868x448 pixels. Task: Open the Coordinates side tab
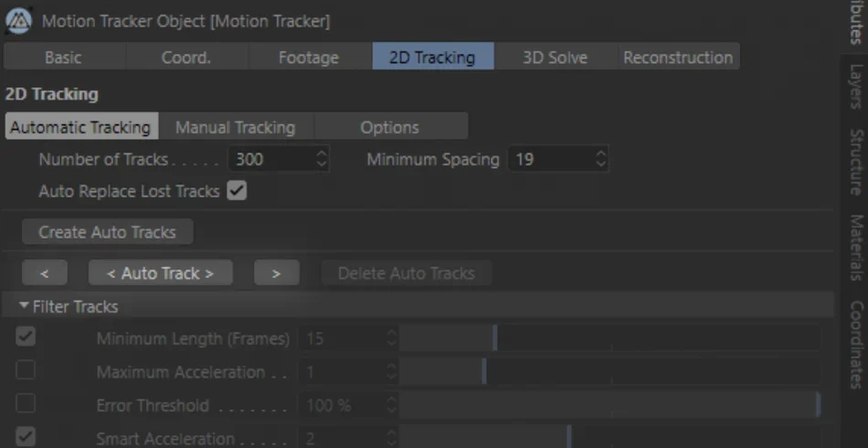(856, 345)
